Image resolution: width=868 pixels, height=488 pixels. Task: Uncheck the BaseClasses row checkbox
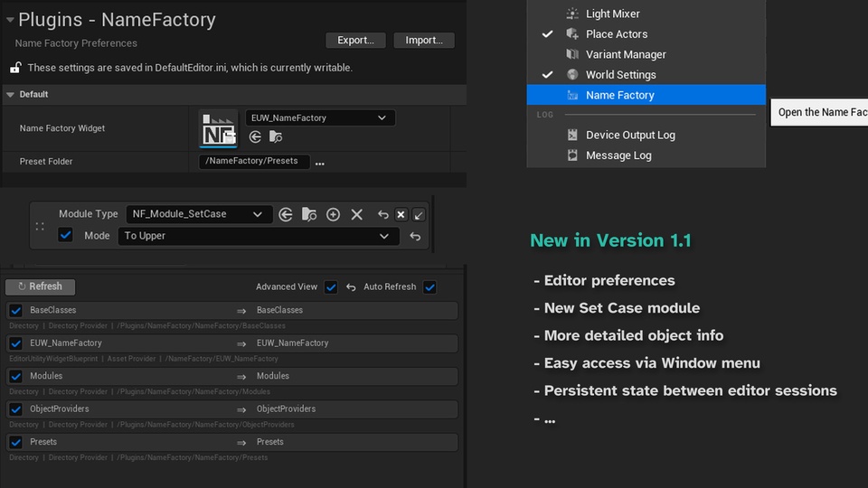(x=15, y=311)
